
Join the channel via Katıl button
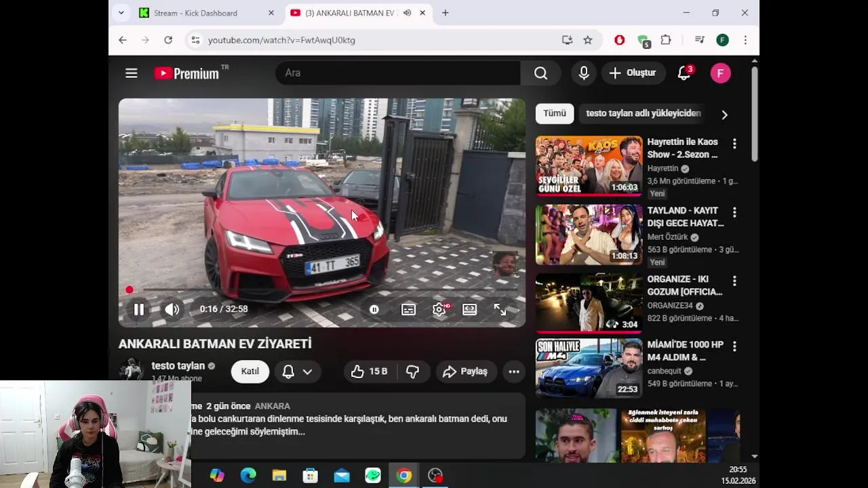pos(250,371)
